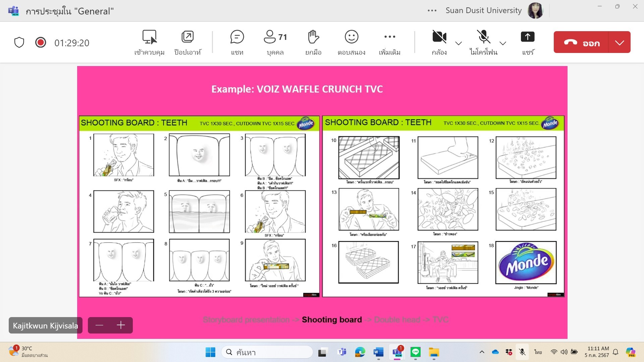Click the profile picture avatar
This screenshot has width=644, height=362.
535,11
